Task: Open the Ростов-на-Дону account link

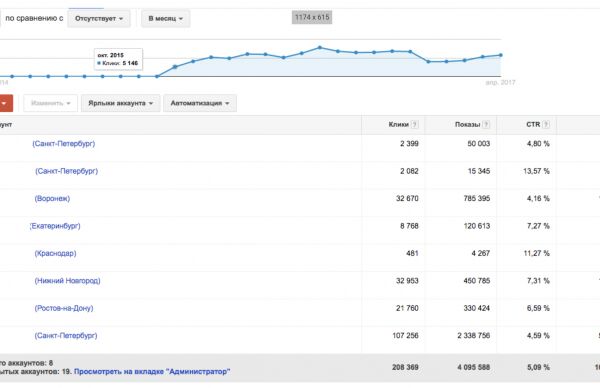Action: click(64, 308)
